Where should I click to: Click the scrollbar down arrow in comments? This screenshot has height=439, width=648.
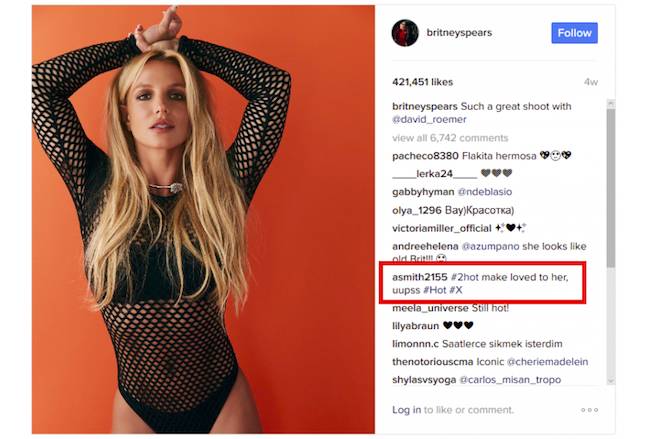611,380
